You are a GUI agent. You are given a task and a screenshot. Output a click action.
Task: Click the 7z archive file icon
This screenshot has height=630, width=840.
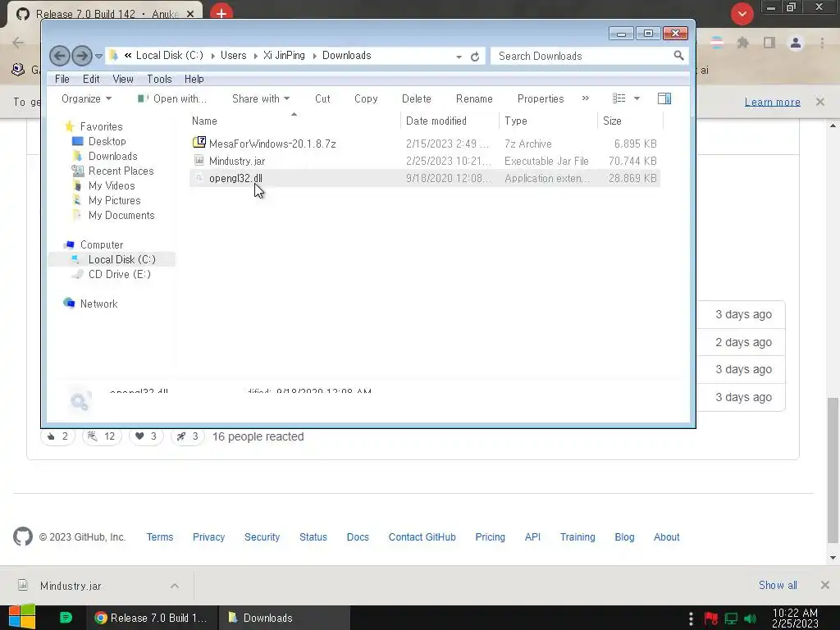click(199, 142)
